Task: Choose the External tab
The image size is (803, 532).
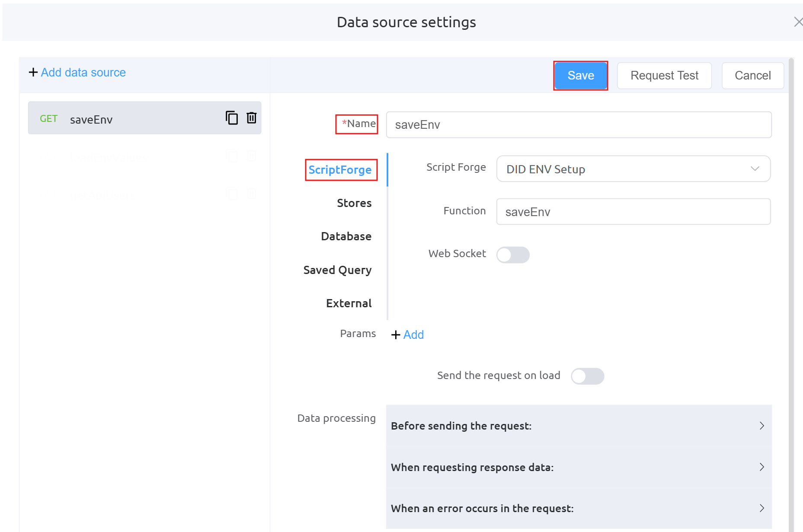Action: 349,303
